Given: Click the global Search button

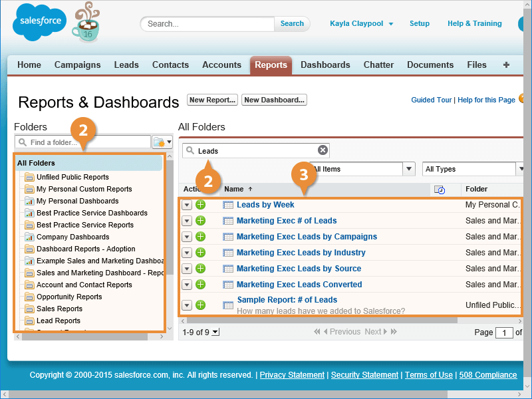Looking at the screenshot, I should point(292,24).
